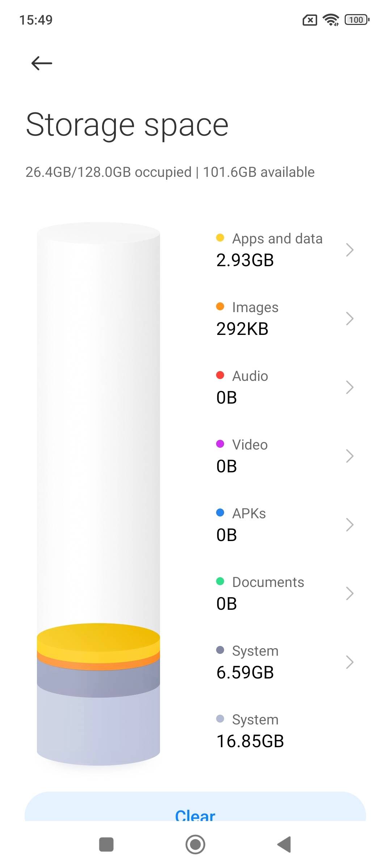Open Images storage details chevron
The width and height of the screenshot is (391, 868).
pos(349,319)
